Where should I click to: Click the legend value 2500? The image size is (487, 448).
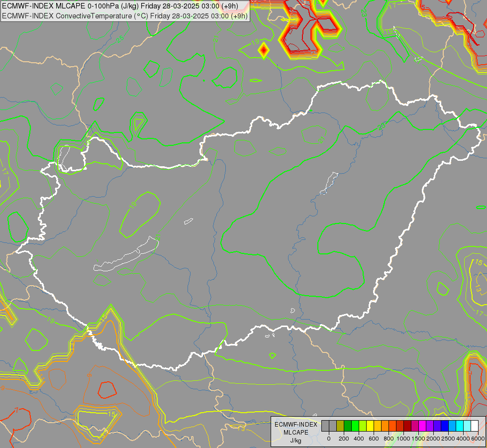tap(448, 439)
